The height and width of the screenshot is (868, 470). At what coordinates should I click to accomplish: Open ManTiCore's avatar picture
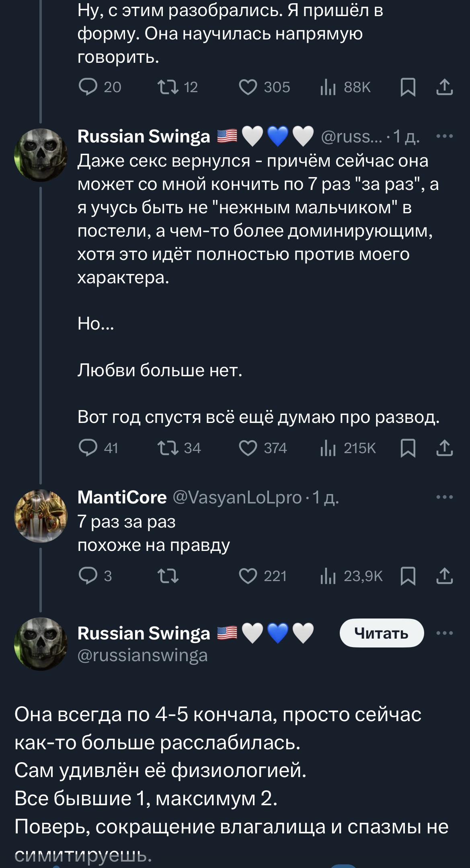[x=41, y=515]
